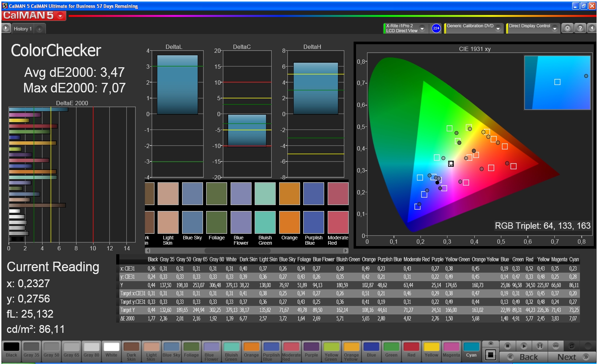This screenshot has width=598, height=364.
Task: Select Light Skin patch in bottom strip
Action: (x=151, y=351)
